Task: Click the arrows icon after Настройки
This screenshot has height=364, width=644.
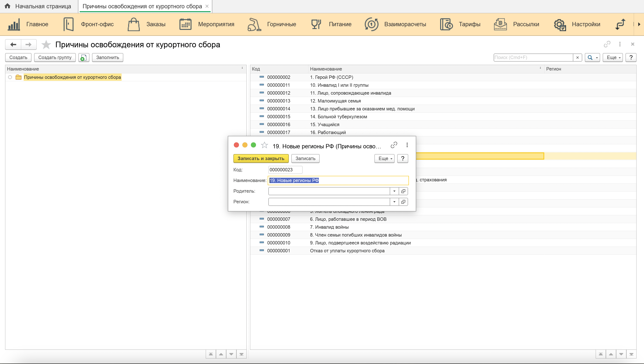Action: (x=620, y=24)
